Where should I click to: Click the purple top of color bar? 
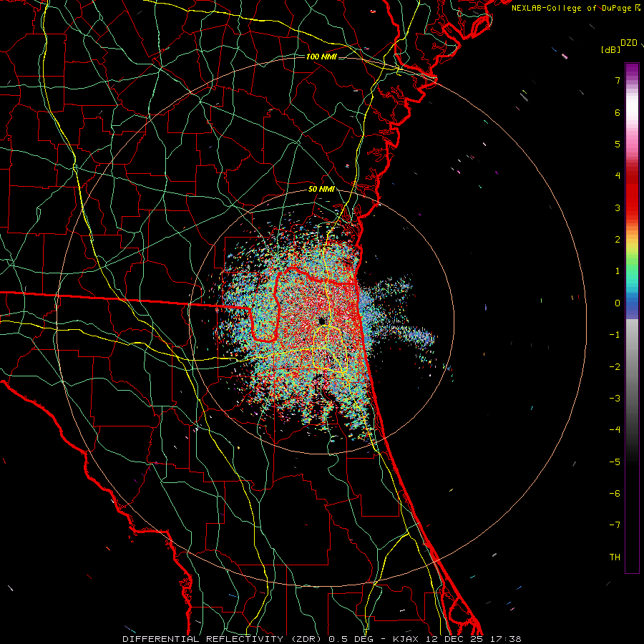632,70
